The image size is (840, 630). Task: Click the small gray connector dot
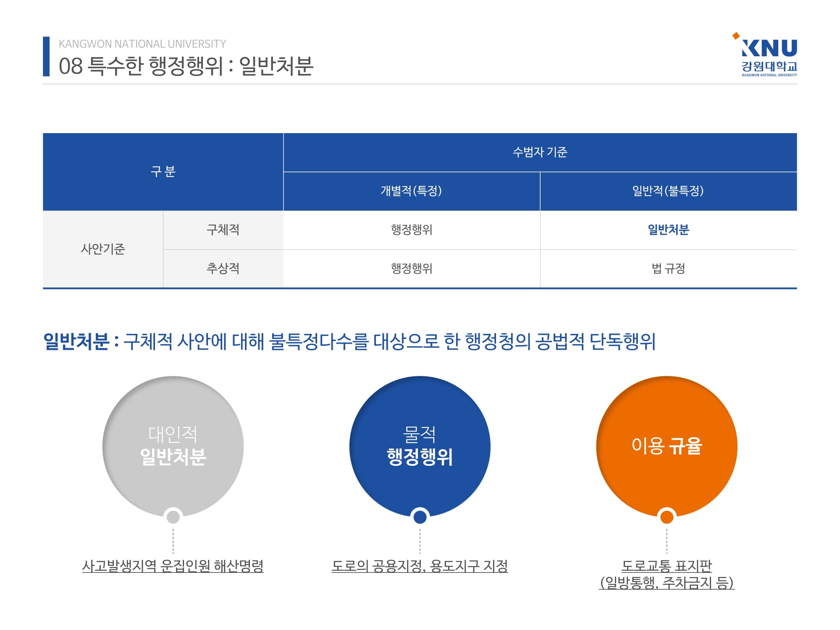173,517
